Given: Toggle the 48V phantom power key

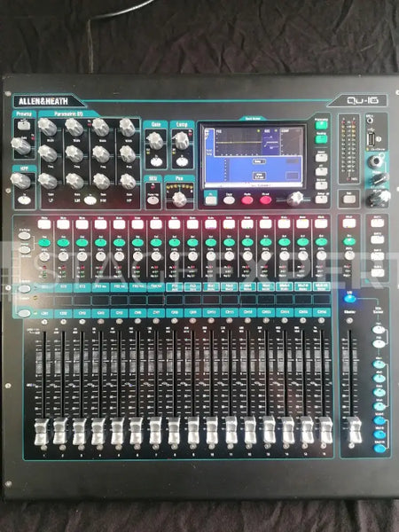Looking at the screenshot, I should coord(23,126).
